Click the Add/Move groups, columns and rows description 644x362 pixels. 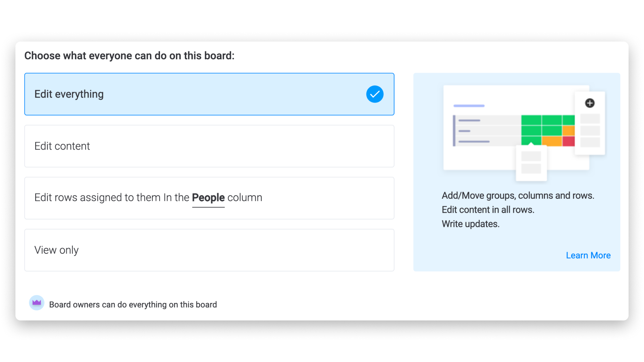[518, 195]
